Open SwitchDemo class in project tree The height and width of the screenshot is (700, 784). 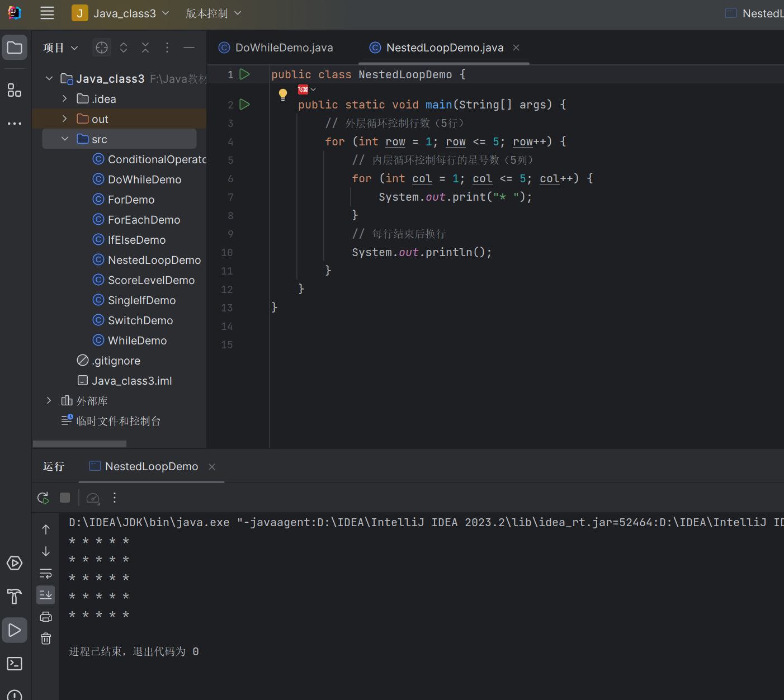[x=140, y=320]
